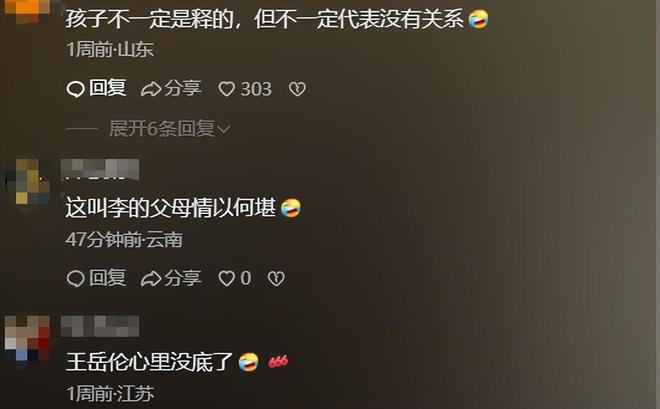The width and height of the screenshot is (660, 409).
Task: Click 分享 text under 47分钟前·云南 comment
Action: coord(183,278)
